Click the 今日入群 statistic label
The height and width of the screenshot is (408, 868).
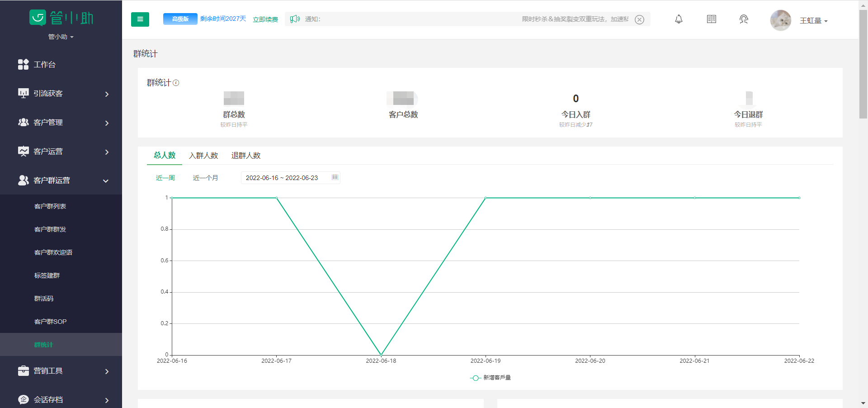coord(576,114)
